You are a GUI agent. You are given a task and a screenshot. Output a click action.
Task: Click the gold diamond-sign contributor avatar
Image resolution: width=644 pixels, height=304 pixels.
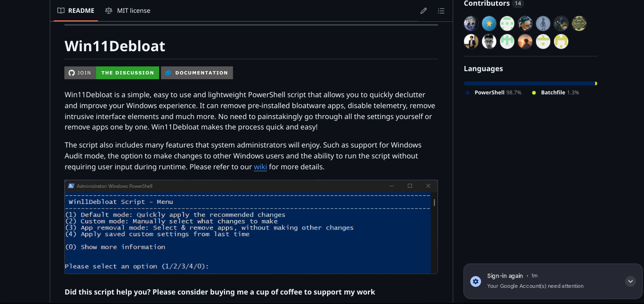coord(579,24)
